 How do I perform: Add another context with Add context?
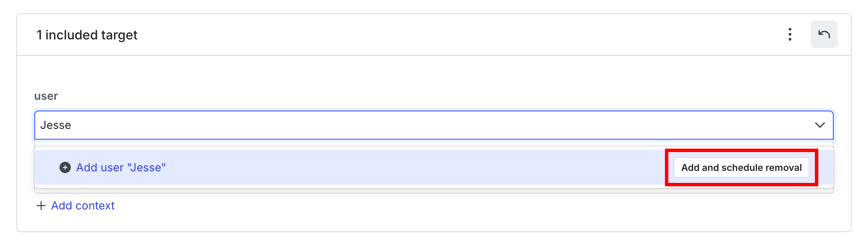(83, 206)
